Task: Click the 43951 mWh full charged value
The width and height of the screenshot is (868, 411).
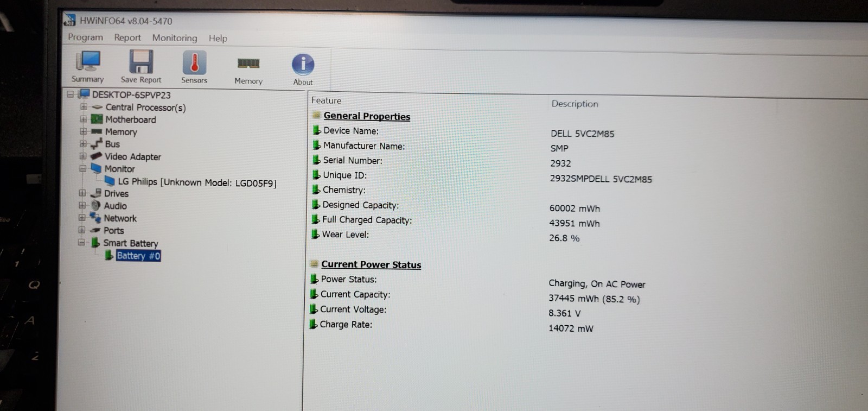Action: tap(575, 223)
